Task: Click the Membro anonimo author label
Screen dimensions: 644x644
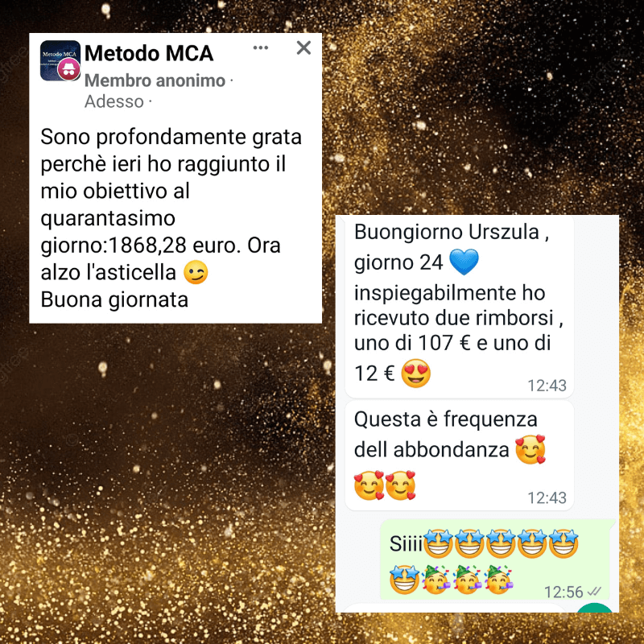Action: coord(155,80)
